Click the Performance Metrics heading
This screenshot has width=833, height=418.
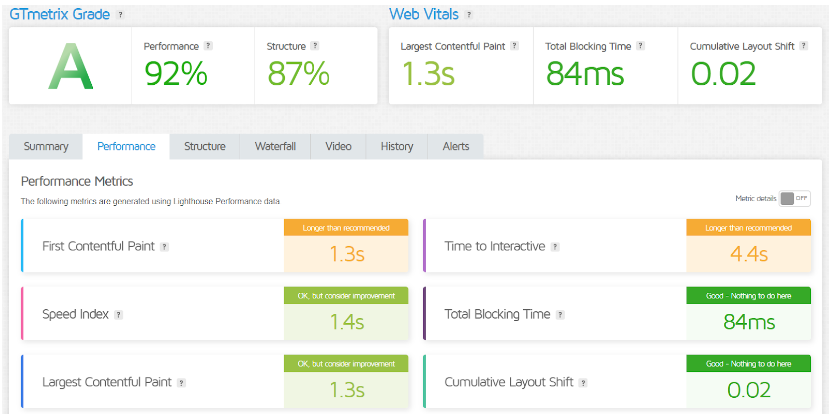[77, 182]
